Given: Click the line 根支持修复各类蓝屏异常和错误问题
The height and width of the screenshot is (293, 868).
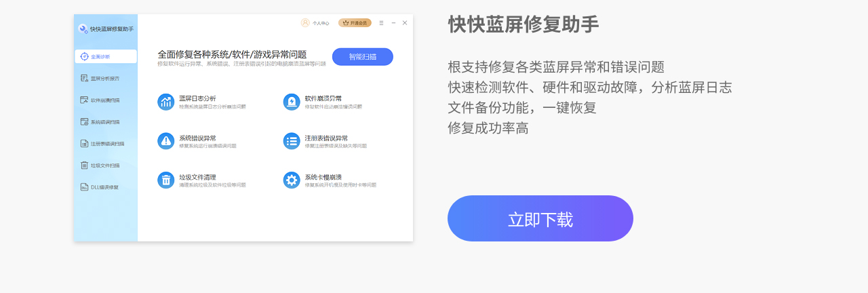Looking at the screenshot, I should click(x=556, y=66).
